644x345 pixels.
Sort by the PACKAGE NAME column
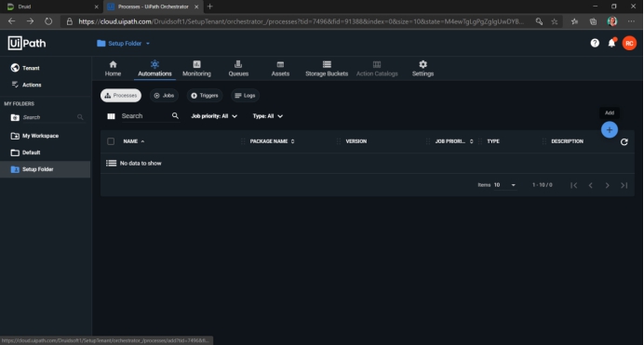click(x=272, y=141)
